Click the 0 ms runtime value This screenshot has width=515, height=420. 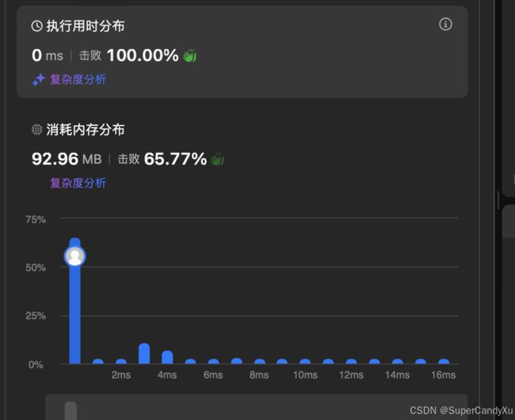tap(48, 55)
